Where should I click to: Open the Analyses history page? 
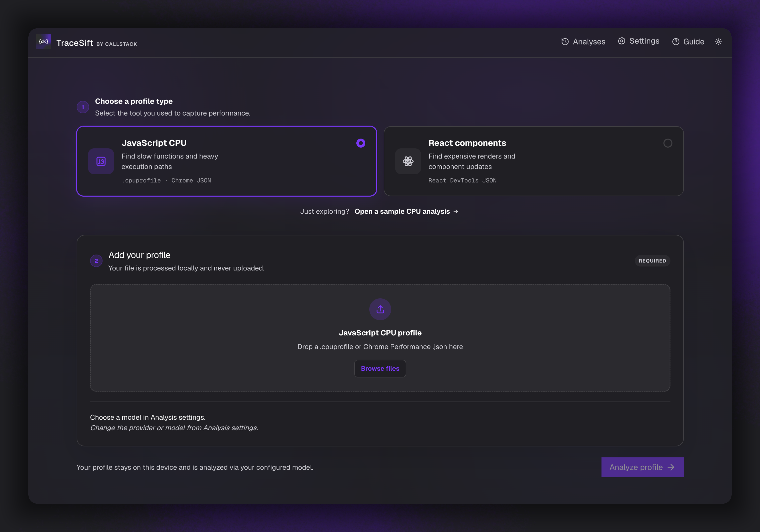point(583,42)
